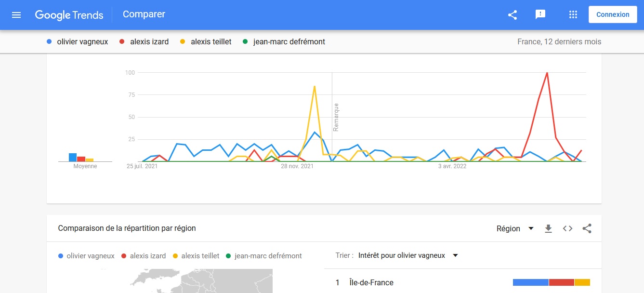Open the Trier sort dropdown
This screenshot has width=644, height=293.
(x=407, y=255)
